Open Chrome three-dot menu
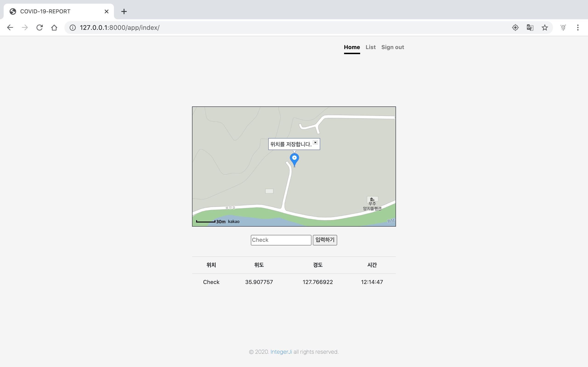Image resolution: width=588 pixels, height=367 pixels. (578, 28)
